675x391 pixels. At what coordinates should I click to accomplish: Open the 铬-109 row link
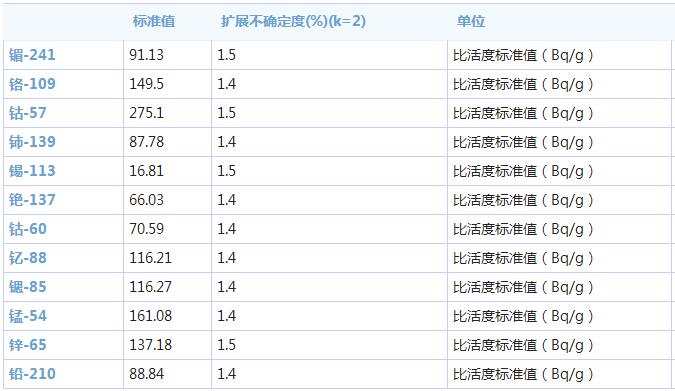pos(32,84)
